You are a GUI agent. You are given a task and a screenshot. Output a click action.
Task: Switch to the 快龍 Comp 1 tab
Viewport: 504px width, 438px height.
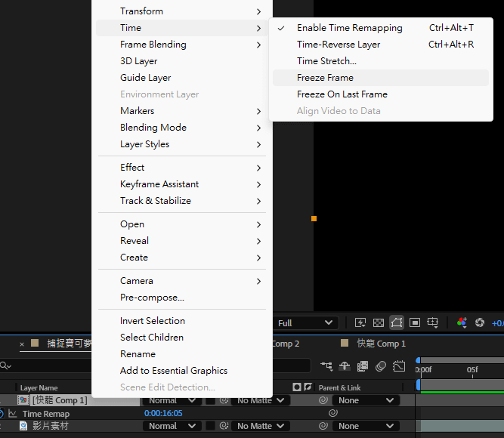[381, 344]
